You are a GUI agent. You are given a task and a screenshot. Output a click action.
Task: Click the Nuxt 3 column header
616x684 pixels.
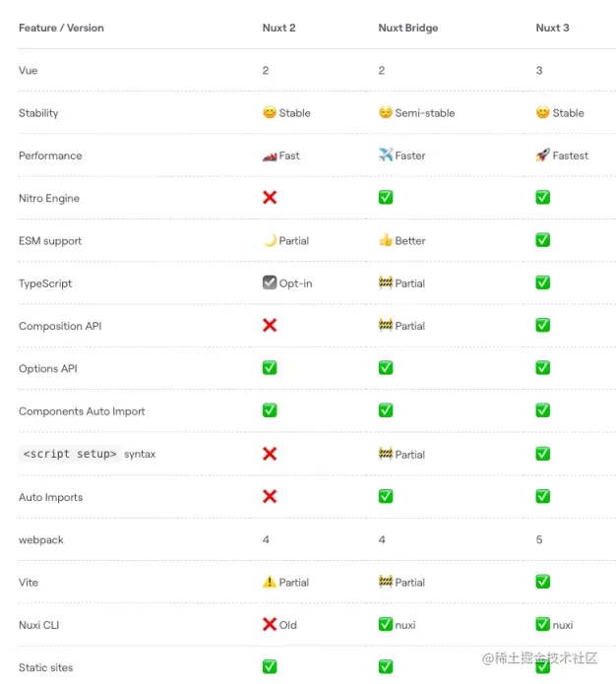[552, 28]
